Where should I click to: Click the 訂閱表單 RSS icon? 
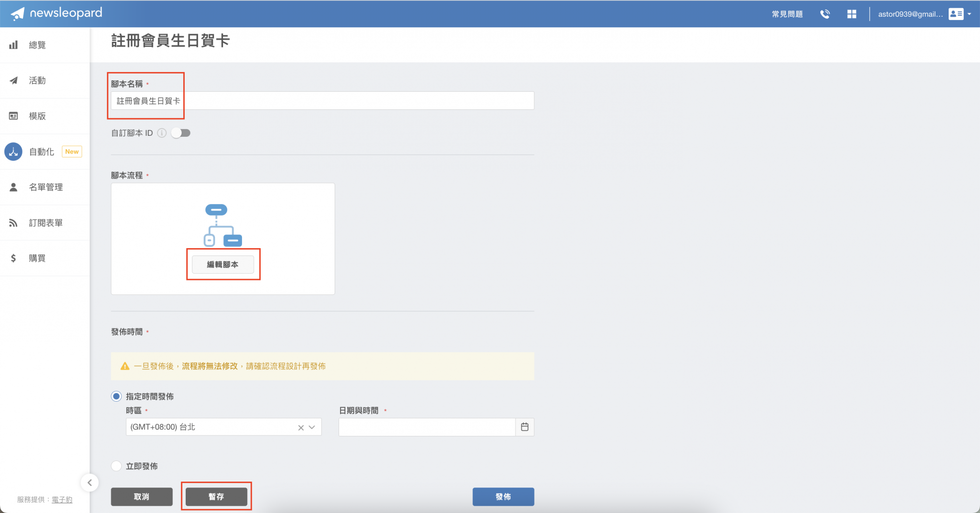point(13,223)
